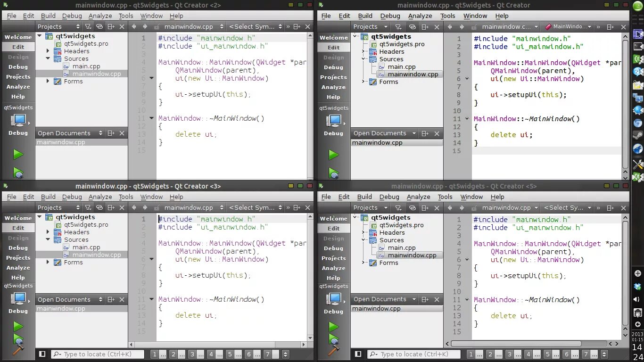Click the filter tree icon in Qt Creator <2>
644x362 pixels.
(88, 27)
